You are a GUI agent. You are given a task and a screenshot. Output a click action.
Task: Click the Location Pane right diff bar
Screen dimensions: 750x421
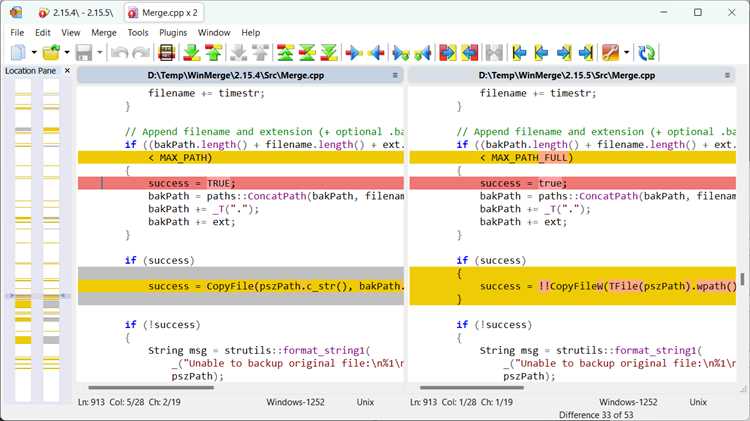(x=51, y=240)
